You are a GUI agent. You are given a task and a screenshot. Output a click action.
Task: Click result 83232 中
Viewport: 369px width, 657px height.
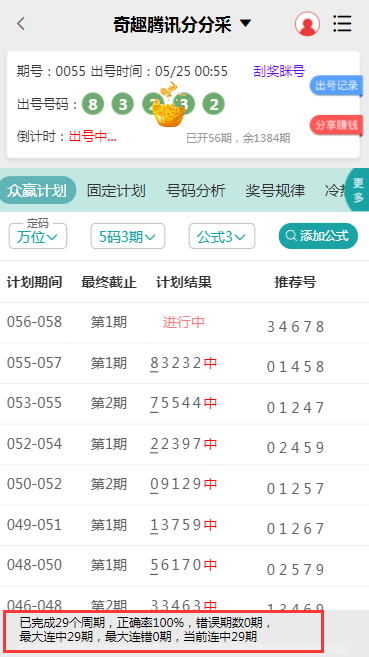tap(183, 363)
